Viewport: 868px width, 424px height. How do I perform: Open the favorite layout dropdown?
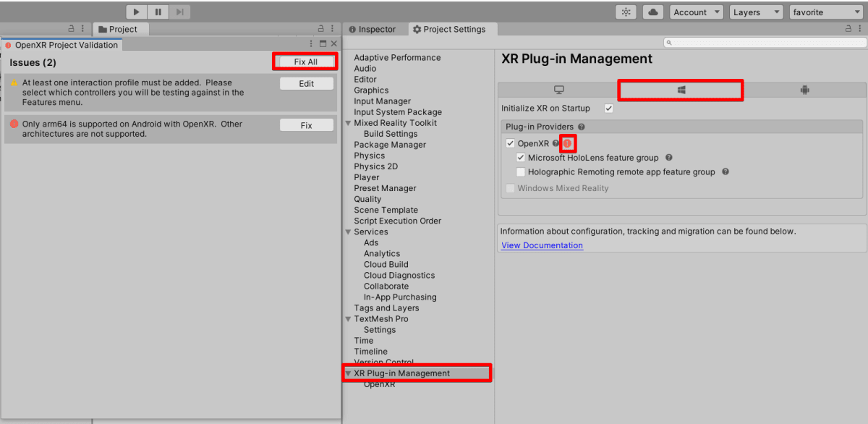point(826,12)
